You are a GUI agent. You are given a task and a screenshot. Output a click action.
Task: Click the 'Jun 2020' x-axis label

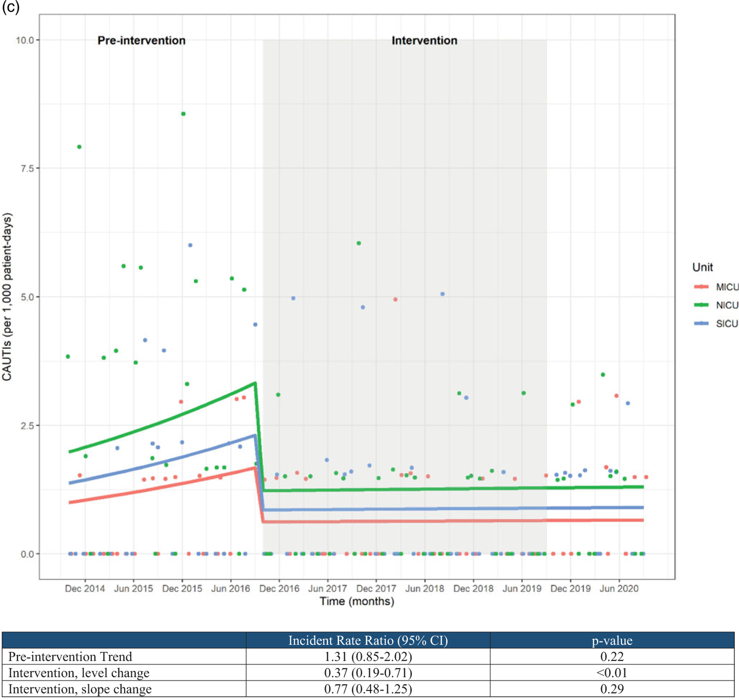pos(619,588)
